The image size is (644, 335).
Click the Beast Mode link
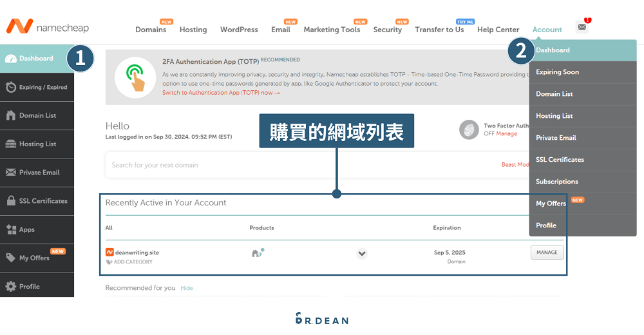coord(515,165)
